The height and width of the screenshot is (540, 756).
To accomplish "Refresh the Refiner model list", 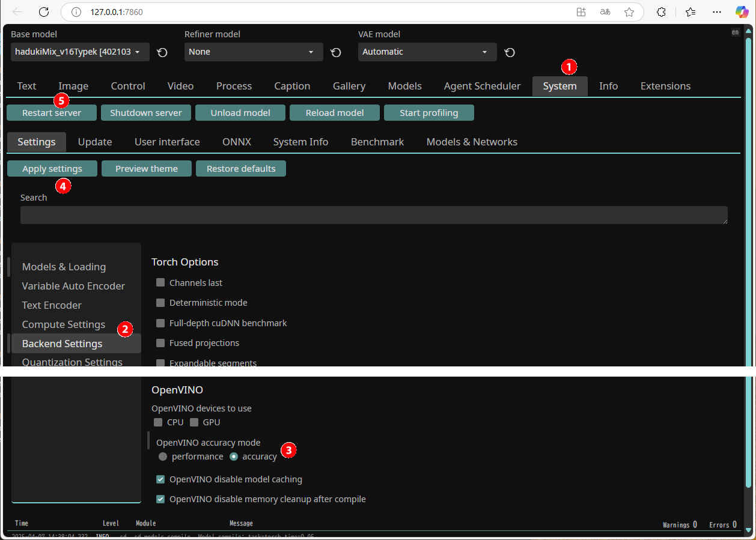I will 336,52.
